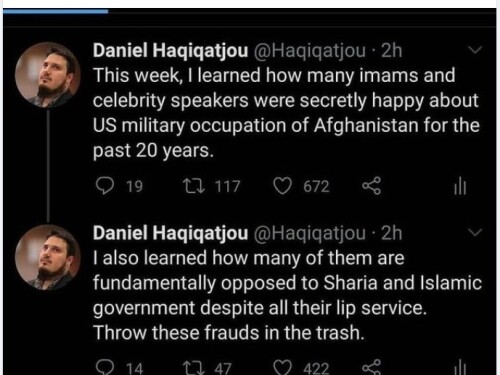
Task: Select the blue-underlined tab at top
Action: (55, 11)
